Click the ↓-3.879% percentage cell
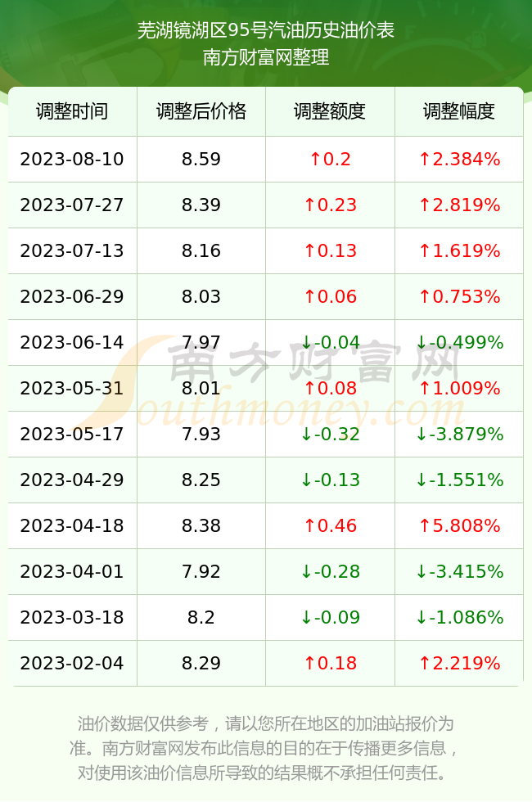 (x=459, y=435)
